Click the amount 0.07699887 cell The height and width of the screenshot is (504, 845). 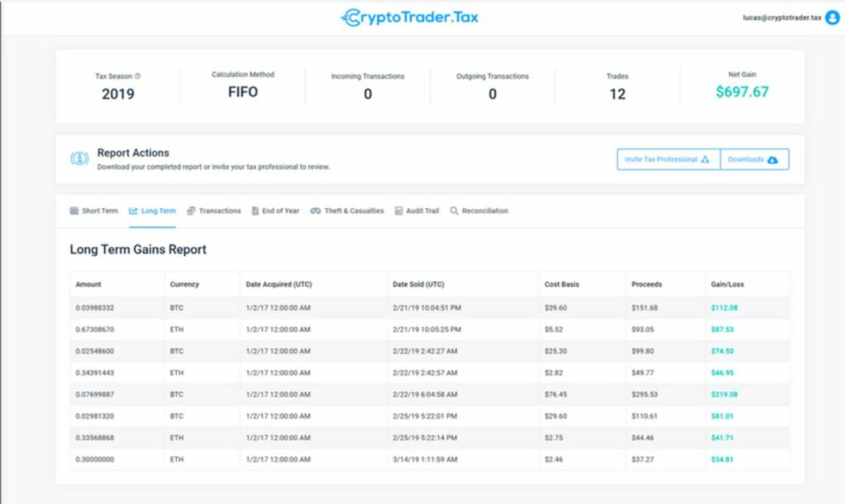tap(95, 394)
